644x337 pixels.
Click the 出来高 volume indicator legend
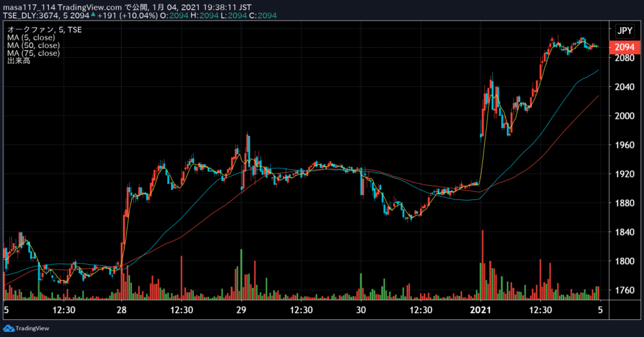tap(18, 61)
